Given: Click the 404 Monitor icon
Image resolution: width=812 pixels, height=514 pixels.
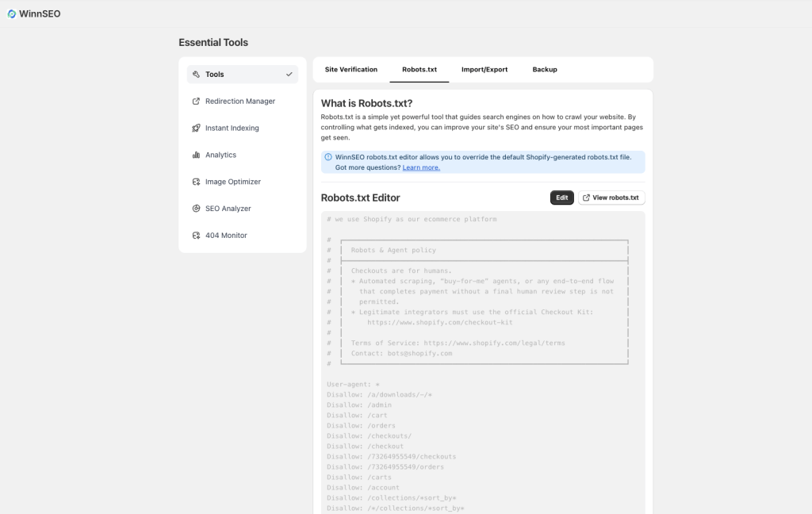Looking at the screenshot, I should pos(197,236).
